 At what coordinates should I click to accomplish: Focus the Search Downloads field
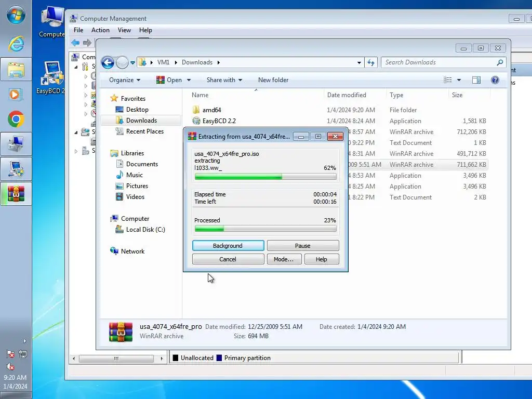click(x=440, y=62)
